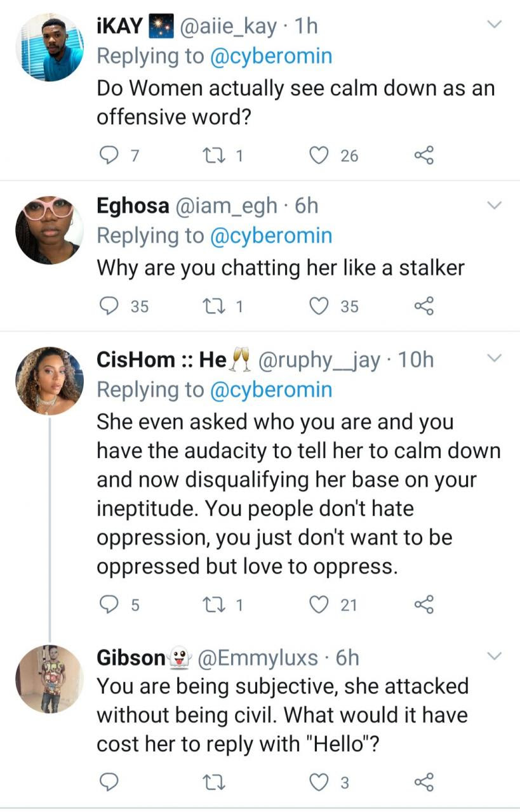Like iKAY's tweet with 26 likes
The image size is (520, 812).
317,155
